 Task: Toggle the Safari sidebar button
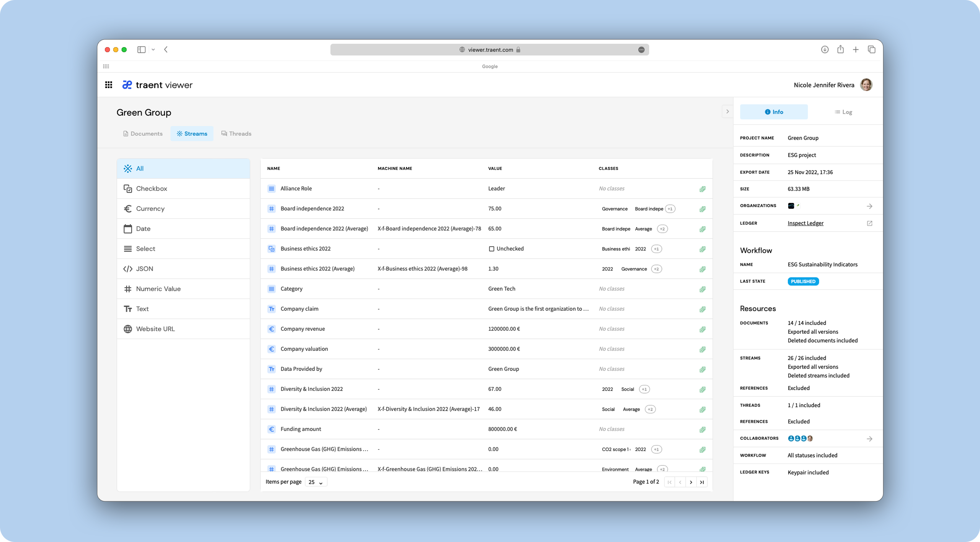(142, 50)
